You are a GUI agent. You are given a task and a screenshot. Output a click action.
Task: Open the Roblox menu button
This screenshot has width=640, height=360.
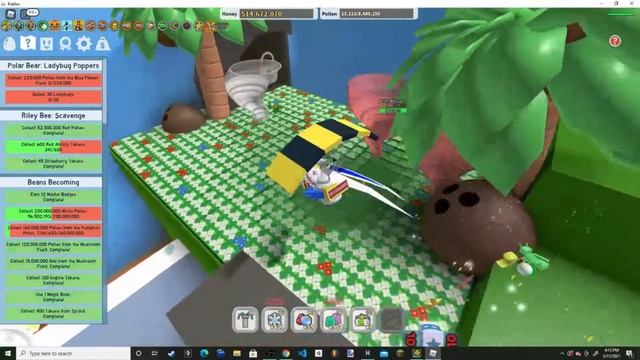[11, 14]
